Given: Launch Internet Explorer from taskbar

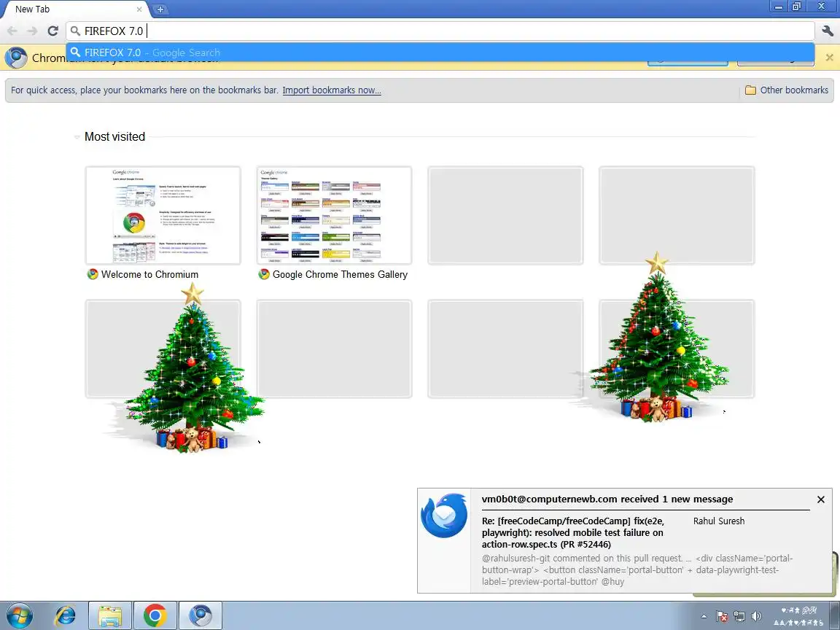Looking at the screenshot, I should coord(66,616).
